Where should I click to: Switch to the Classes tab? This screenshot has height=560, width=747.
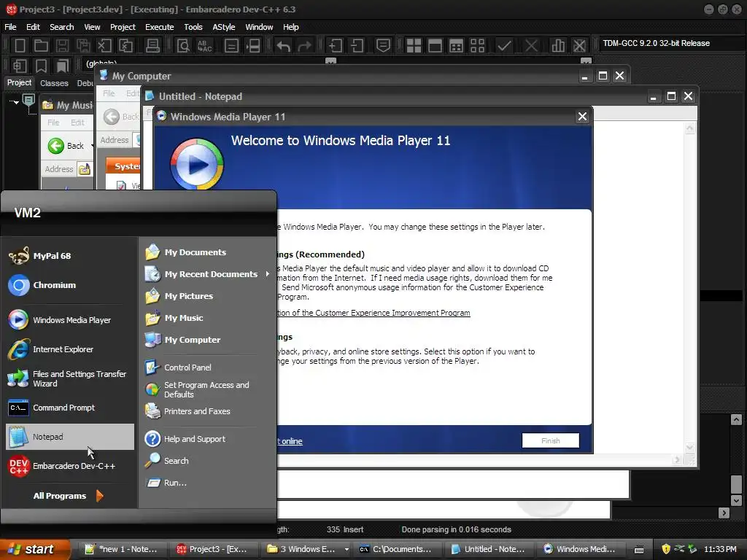point(54,83)
